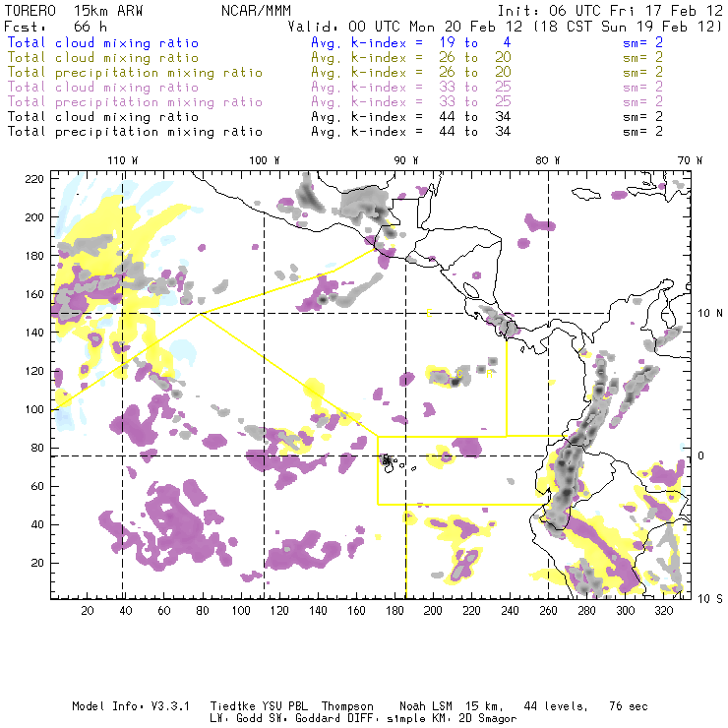The image size is (728, 728).
Task: Click the '320' tick on the horizontal axis
Action: coord(664,611)
